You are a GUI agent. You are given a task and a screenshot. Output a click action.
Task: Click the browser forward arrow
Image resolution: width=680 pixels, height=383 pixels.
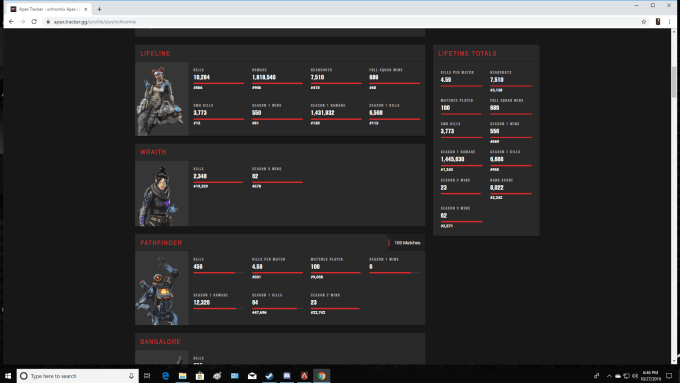point(23,22)
